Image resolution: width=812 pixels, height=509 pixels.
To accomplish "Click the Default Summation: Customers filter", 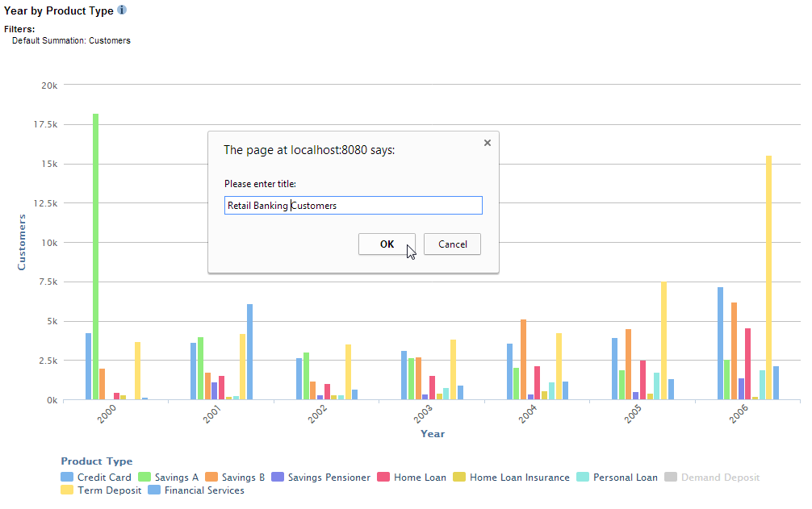I will [x=70, y=40].
